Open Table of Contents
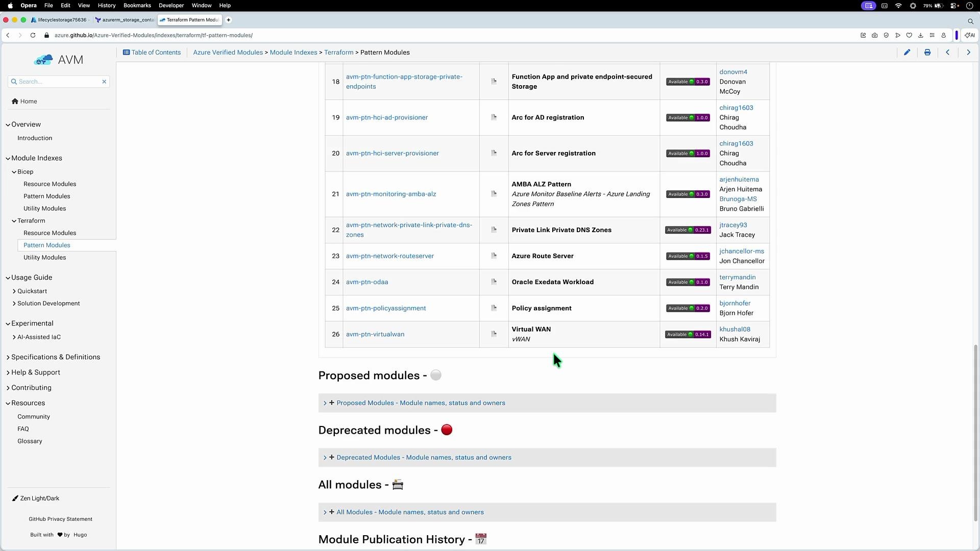 click(x=152, y=53)
